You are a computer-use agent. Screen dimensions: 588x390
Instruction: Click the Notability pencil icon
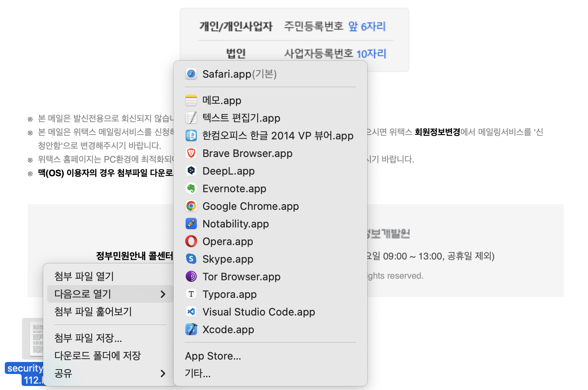pyautogui.click(x=191, y=223)
